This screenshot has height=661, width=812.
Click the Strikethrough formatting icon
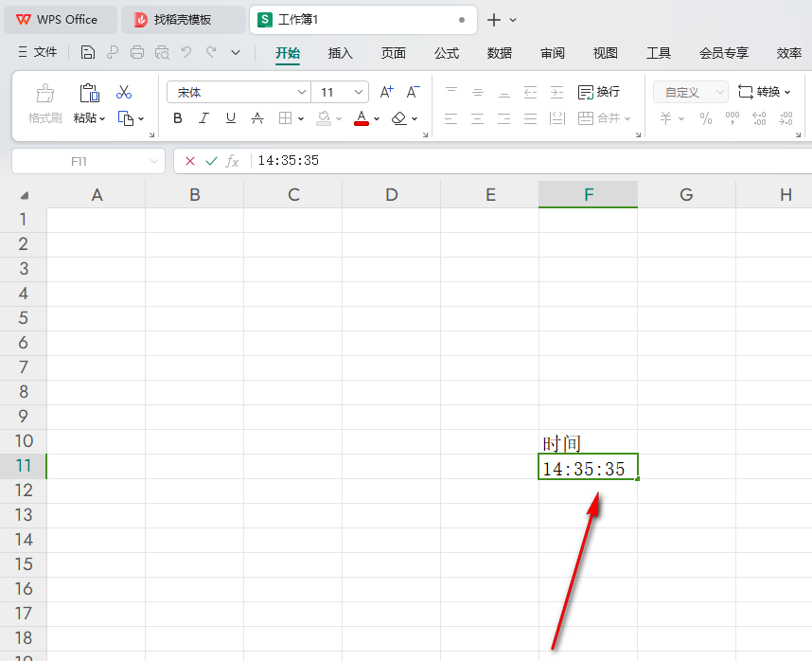coord(256,118)
